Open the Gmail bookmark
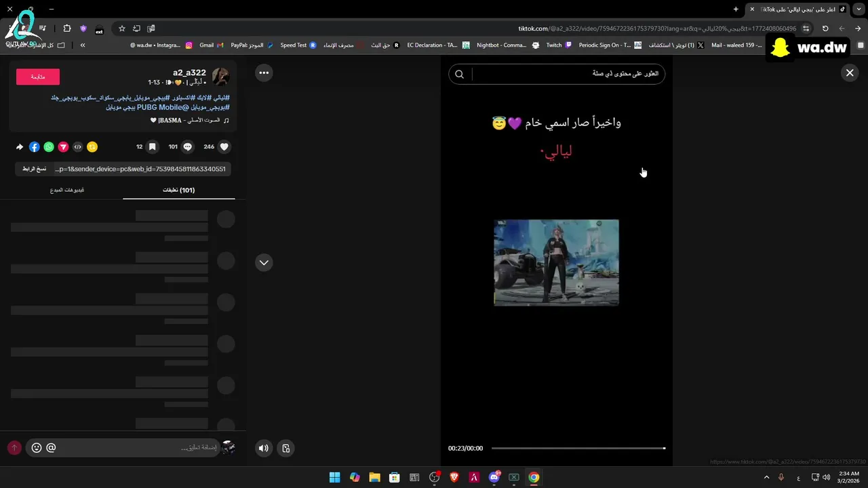 (x=211, y=45)
